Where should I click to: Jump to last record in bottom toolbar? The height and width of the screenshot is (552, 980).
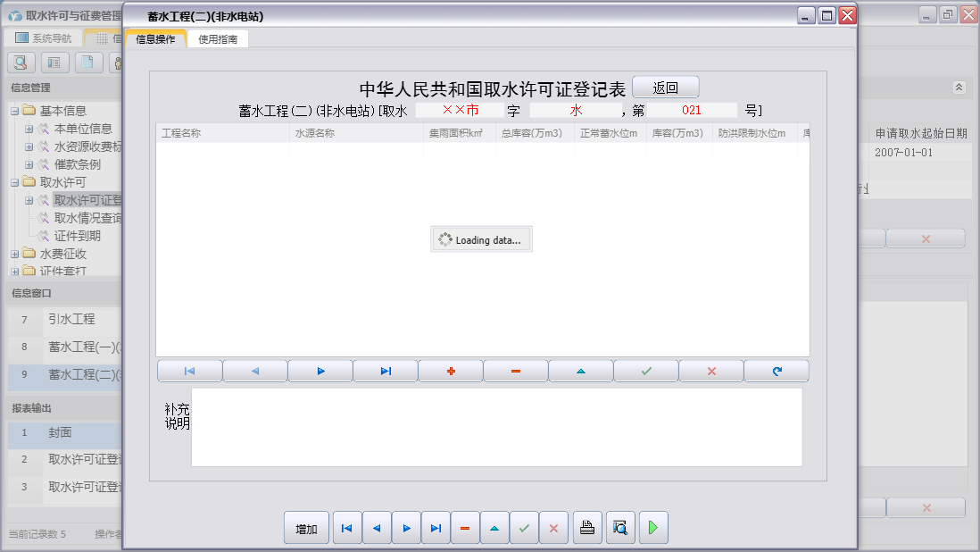click(x=436, y=528)
